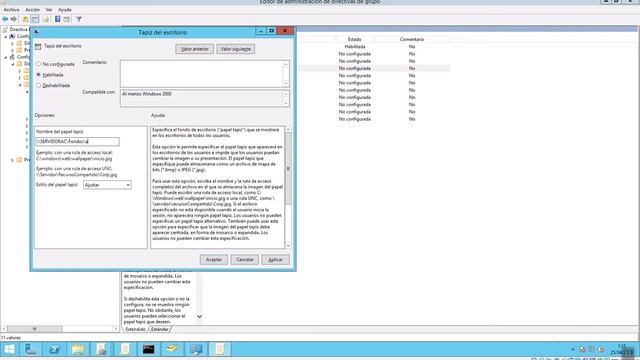Click help text scrollbar up arrow
640x360 pixels.
(x=288, y=129)
